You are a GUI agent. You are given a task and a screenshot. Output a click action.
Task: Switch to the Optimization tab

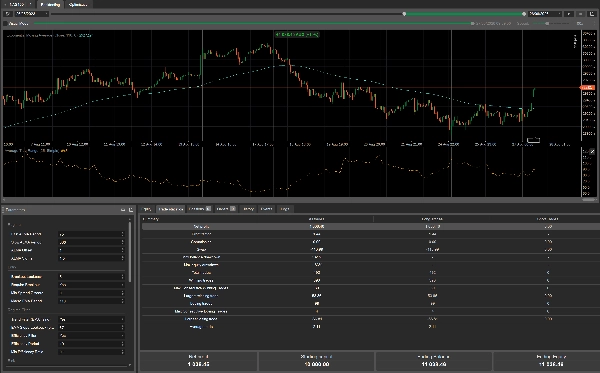[78, 5]
